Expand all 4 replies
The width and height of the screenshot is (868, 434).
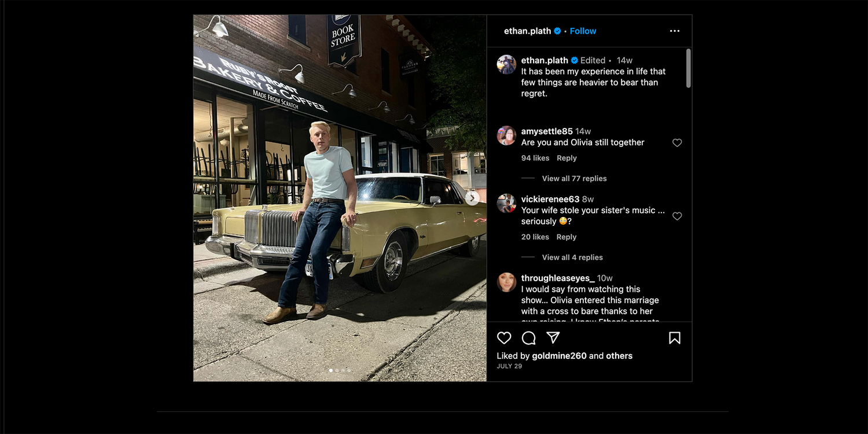[572, 258]
